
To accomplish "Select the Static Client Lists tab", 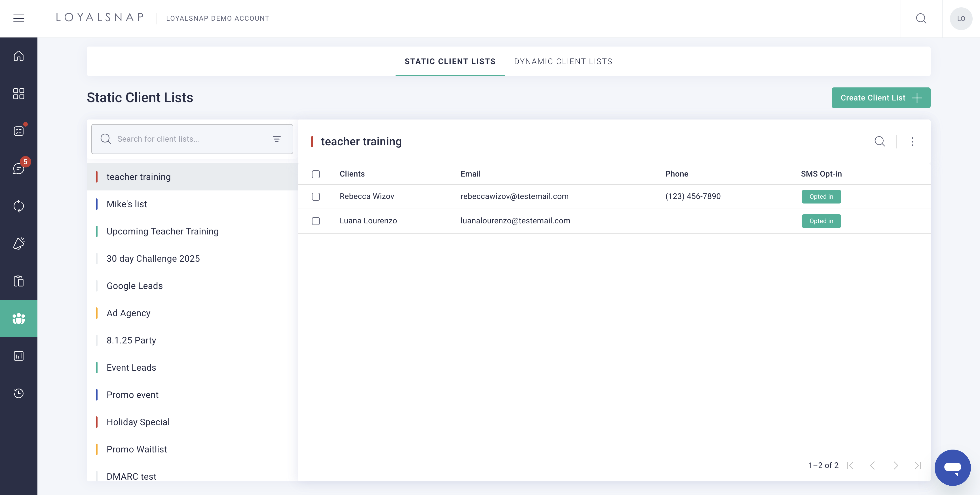I will click(450, 61).
